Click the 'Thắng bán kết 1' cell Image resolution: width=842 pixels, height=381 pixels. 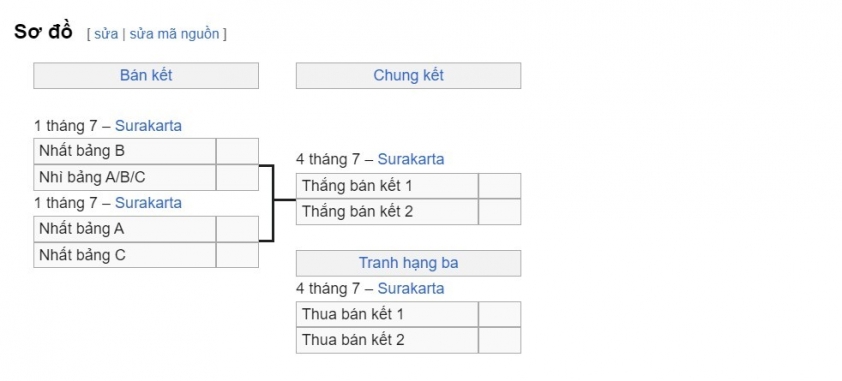click(x=387, y=186)
